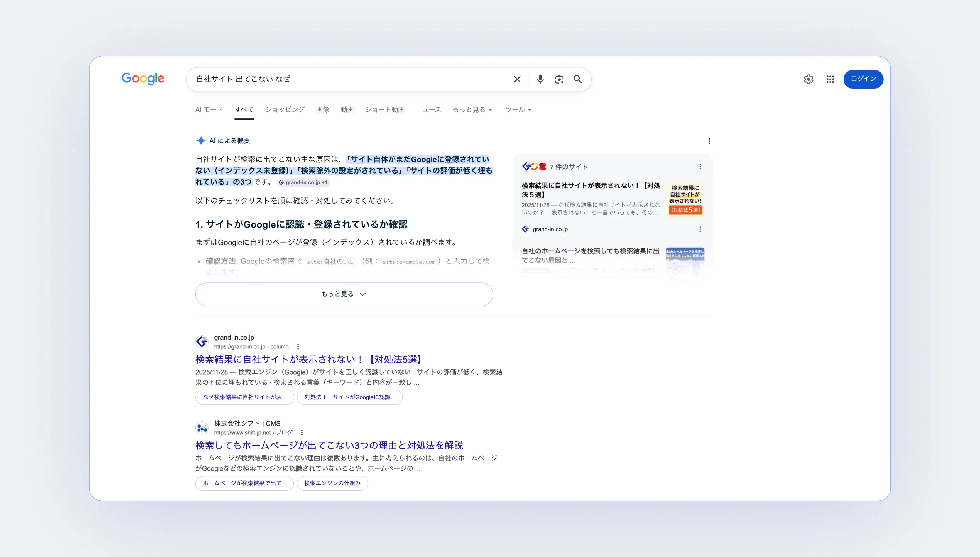Click sitelink chip ホームページが検索結果で出て...
The height and width of the screenshot is (557, 980).
coord(244,483)
